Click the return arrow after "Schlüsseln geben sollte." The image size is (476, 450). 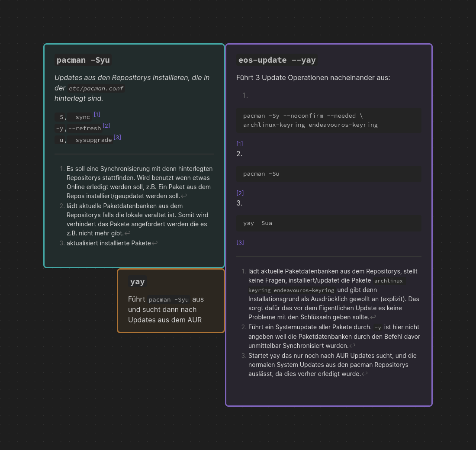pos(373,317)
